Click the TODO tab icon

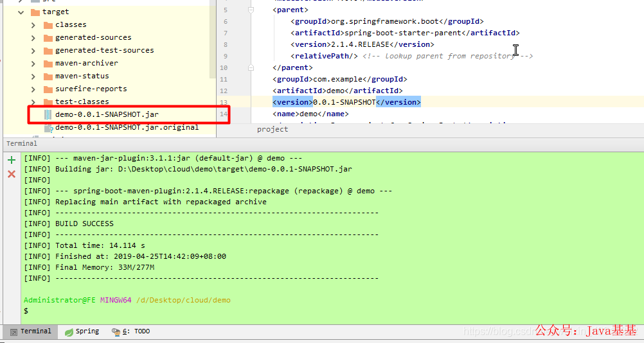point(116,331)
